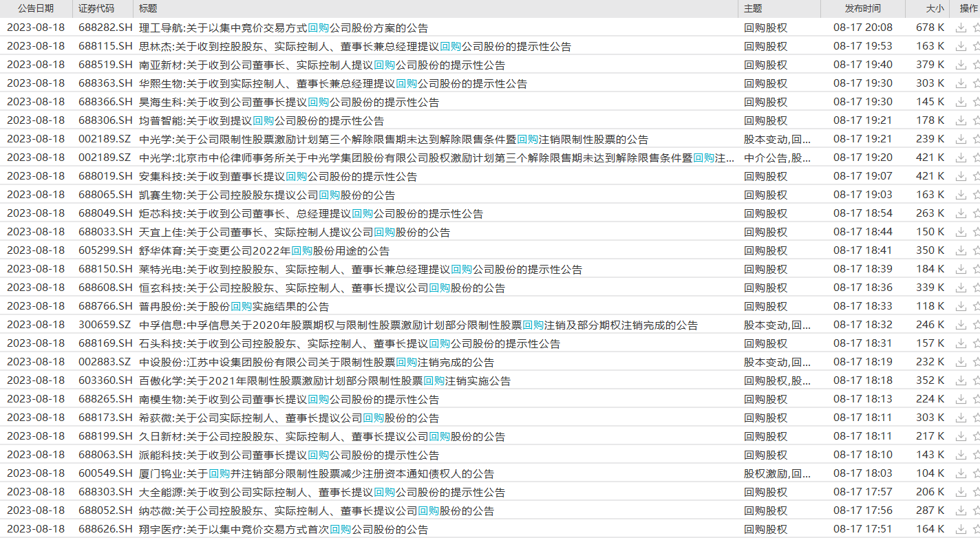Screen dimensions: 980x538
Task: Sort by 发布时间 column header
Action: (x=863, y=8)
